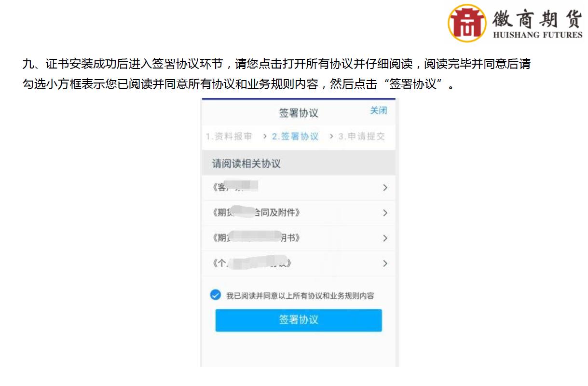
Task: Expand the chevron beside the first agreement
Action: [385, 188]
